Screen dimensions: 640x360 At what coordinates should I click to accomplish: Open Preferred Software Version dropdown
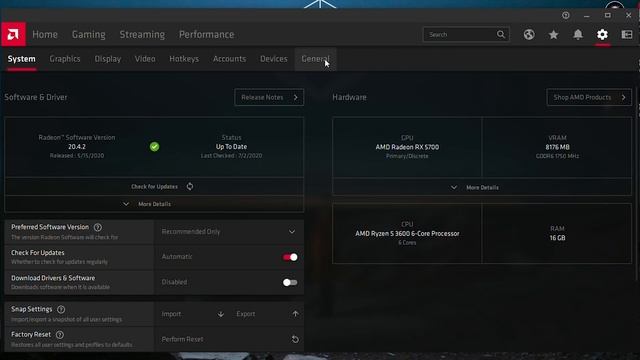tap(229, 232)
